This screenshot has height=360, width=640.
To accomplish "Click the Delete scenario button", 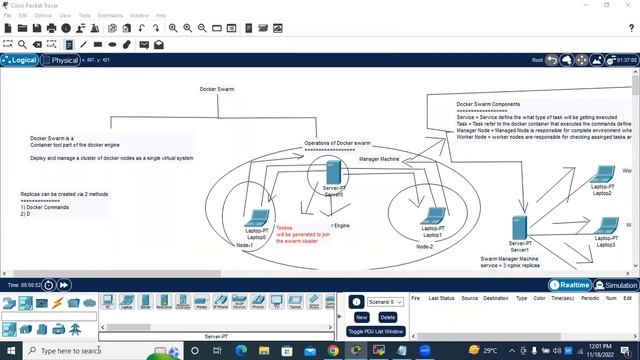I will coord(387,317).
